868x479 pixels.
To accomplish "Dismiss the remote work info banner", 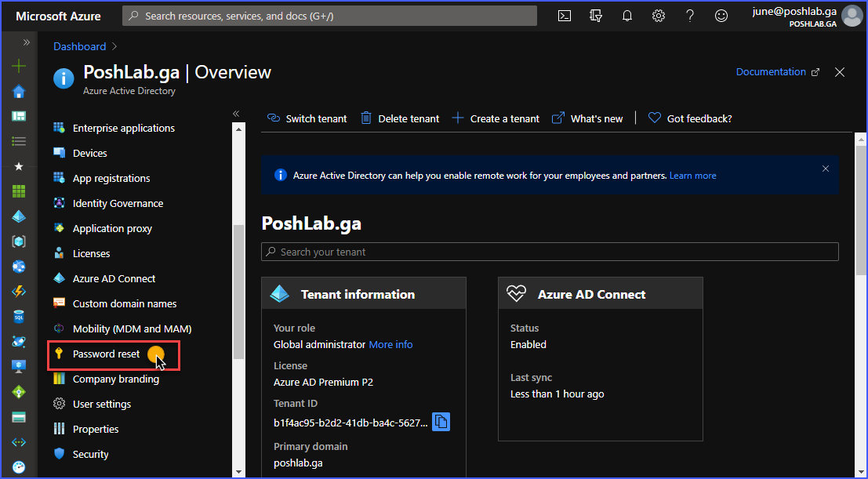I will pyautogui.click(x=826, y=169).
